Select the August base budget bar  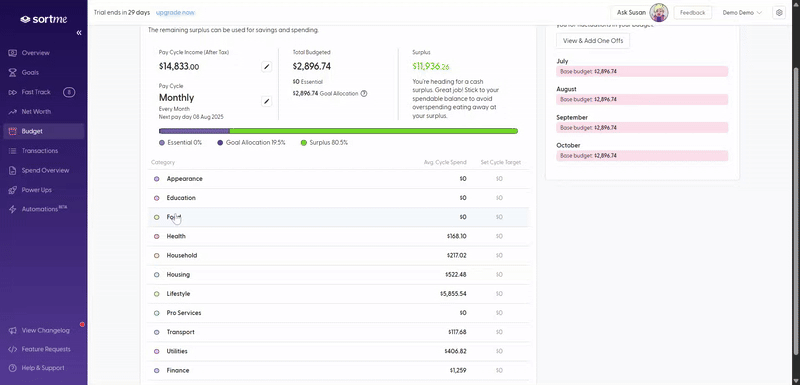(642, 99)
